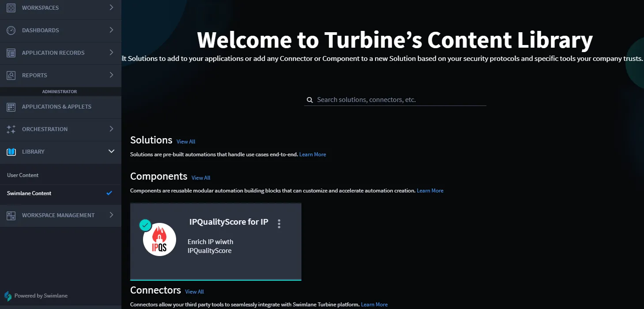The height and width of the screenshot is (309, 644).
Task: Click the blue checkmark beside Swimlane Content
Action: (109, 193)
